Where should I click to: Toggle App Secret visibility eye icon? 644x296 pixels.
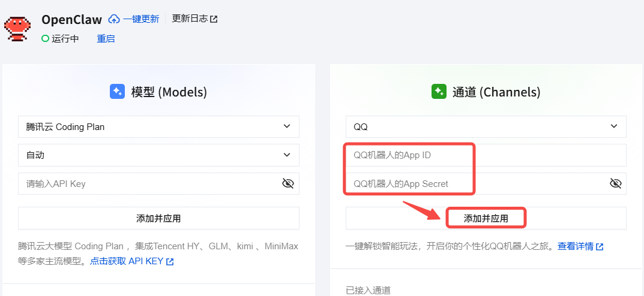615,183
